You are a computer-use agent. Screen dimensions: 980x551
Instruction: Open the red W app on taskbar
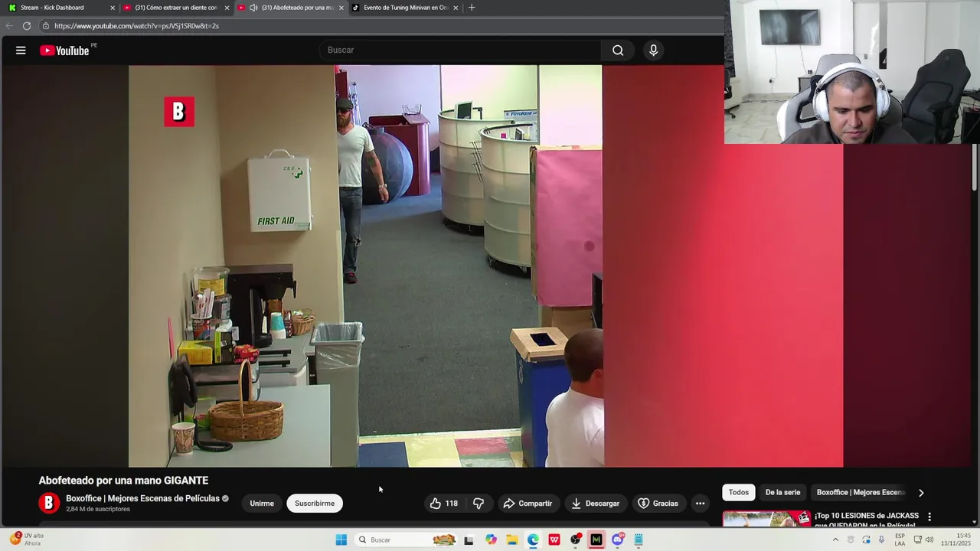(554, 540)
